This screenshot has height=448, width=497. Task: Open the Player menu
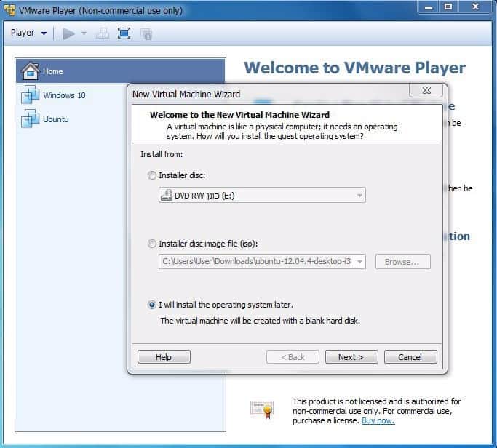click(x=28, y=33)
